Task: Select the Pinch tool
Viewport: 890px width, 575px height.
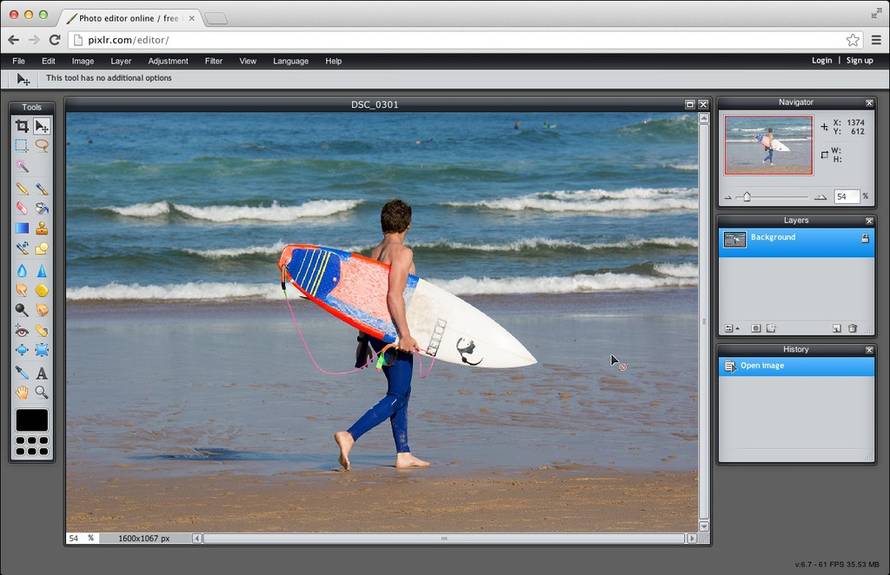Action: [41, 350]
